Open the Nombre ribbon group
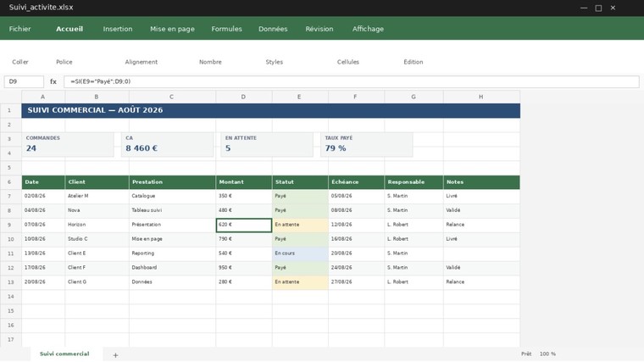 pyautogui.click(x=210, y=62)
